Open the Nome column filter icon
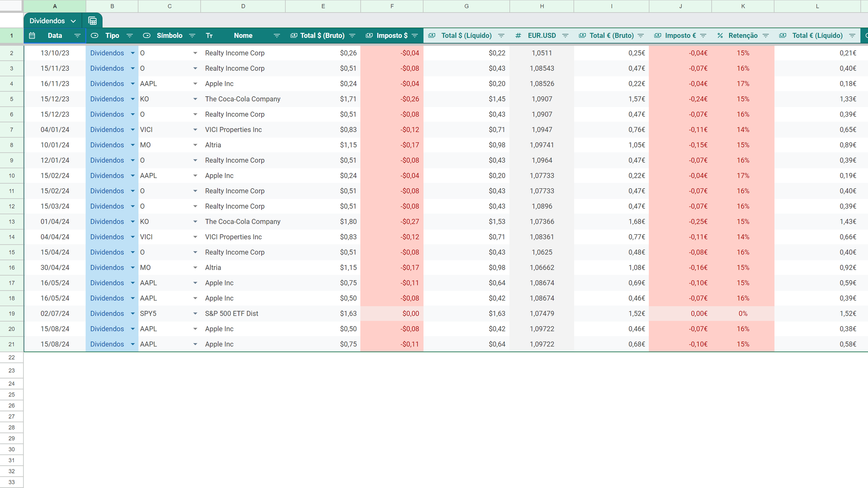 [x=277, y=36]
